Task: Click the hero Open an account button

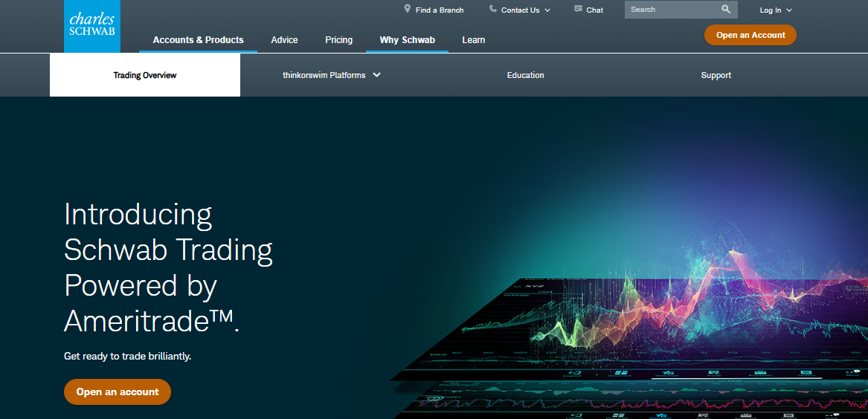Action: point(118,392)
